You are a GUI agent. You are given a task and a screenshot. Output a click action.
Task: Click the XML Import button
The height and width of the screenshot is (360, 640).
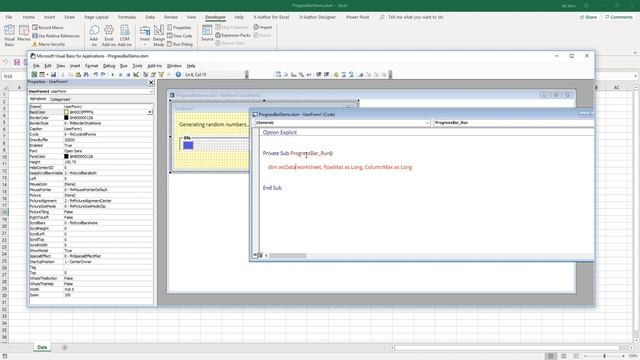point(263,27)
